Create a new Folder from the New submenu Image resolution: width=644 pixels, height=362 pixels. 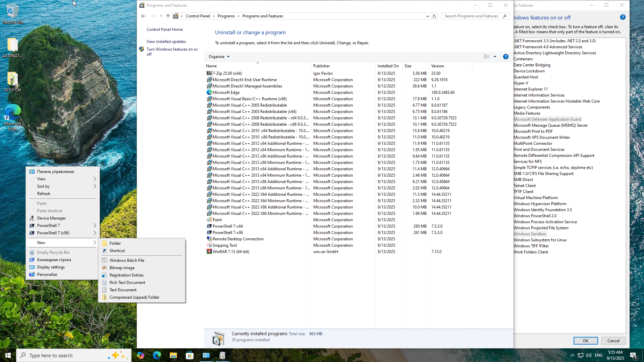click(142, 243)
